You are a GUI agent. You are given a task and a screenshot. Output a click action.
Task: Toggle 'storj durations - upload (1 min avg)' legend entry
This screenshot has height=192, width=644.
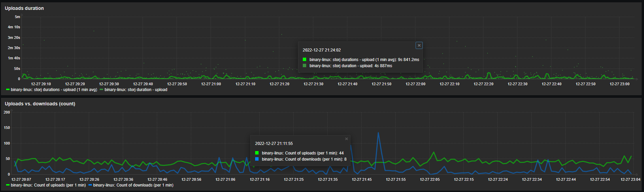pyautogui.click(x=54, y=90)
